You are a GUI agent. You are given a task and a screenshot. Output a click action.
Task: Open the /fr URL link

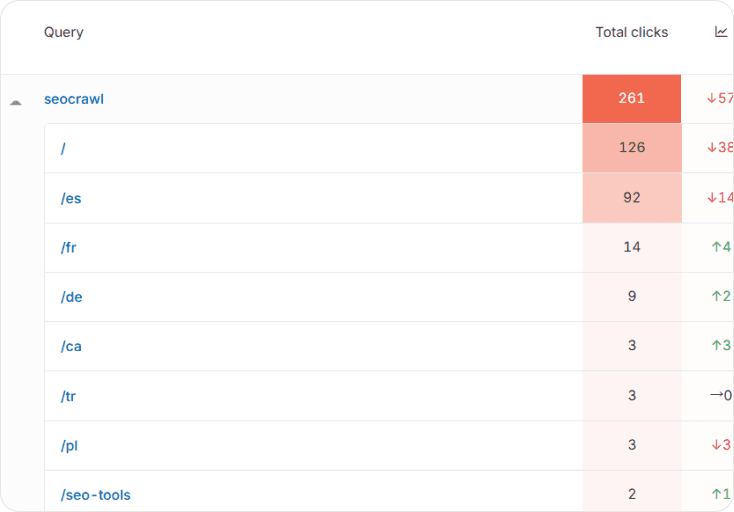click(68, 248)
